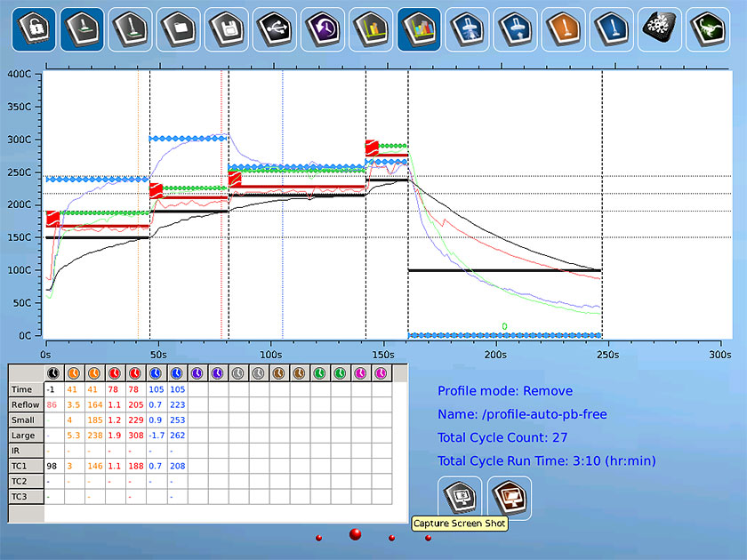
Task: Select the Large row header
Action: [26, 436]
